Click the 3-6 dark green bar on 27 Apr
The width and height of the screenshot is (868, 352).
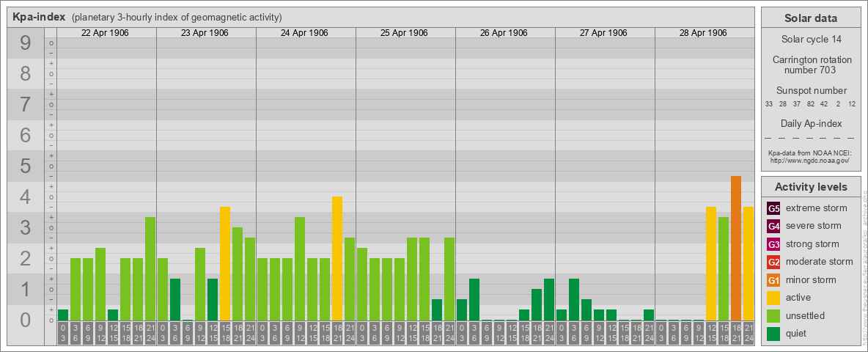574,300
